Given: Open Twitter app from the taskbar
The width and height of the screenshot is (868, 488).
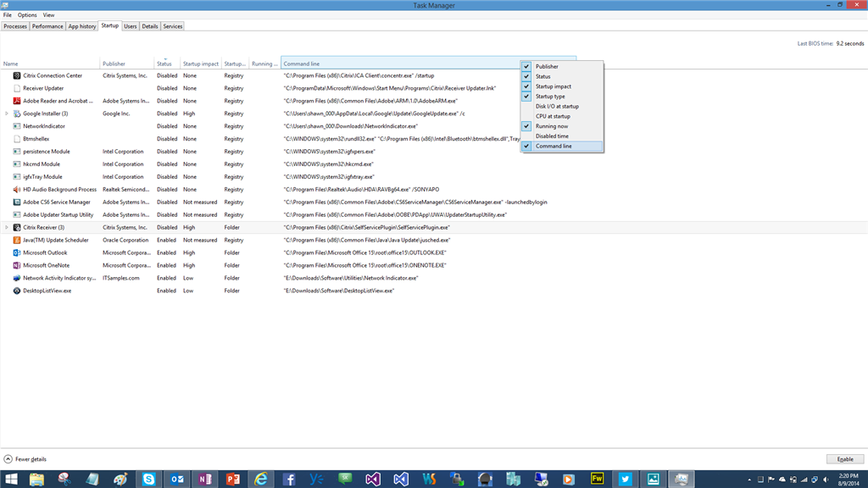Looking at the screenshot, I should (625, 480).
